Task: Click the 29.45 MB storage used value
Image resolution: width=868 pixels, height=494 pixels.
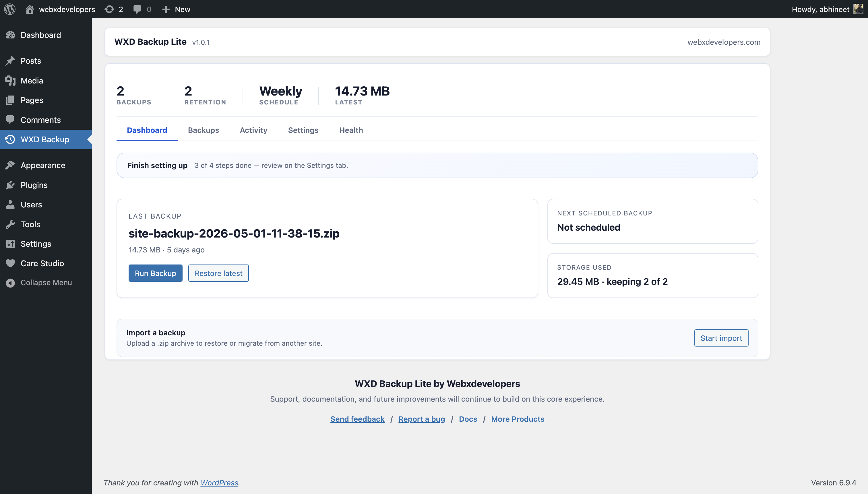Action: pyautogui.click(x=612, y=282)
